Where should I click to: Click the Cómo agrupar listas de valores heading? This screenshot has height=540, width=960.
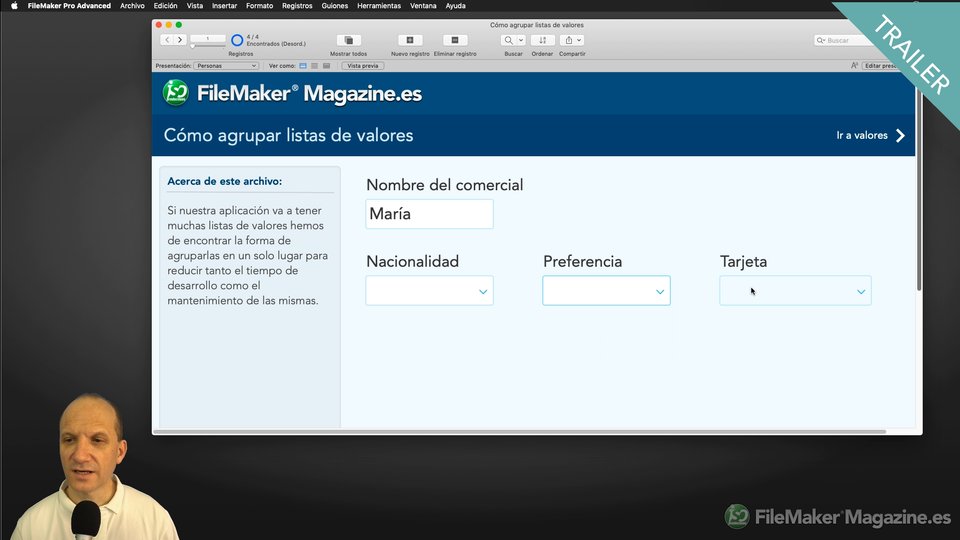[x=288, y=135]
